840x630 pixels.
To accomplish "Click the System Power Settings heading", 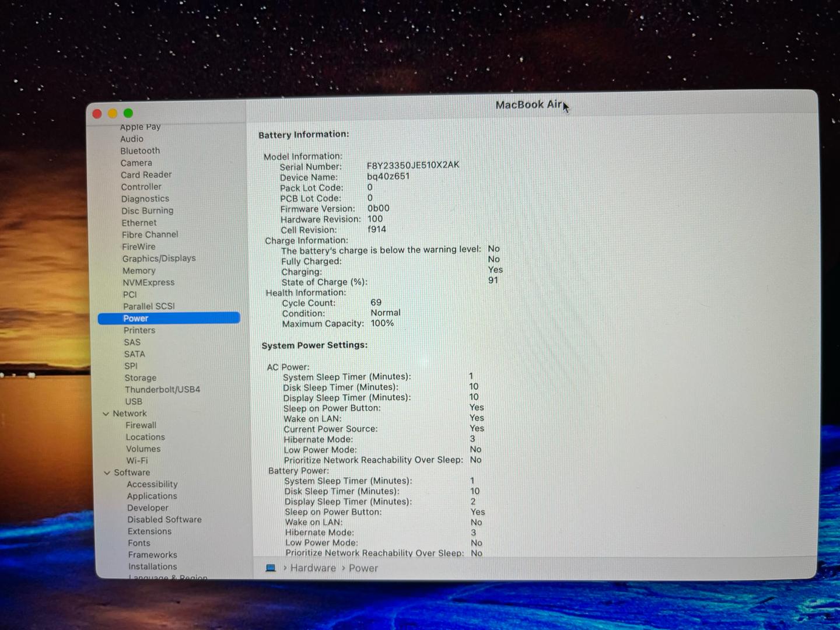I will pos(314,345).
